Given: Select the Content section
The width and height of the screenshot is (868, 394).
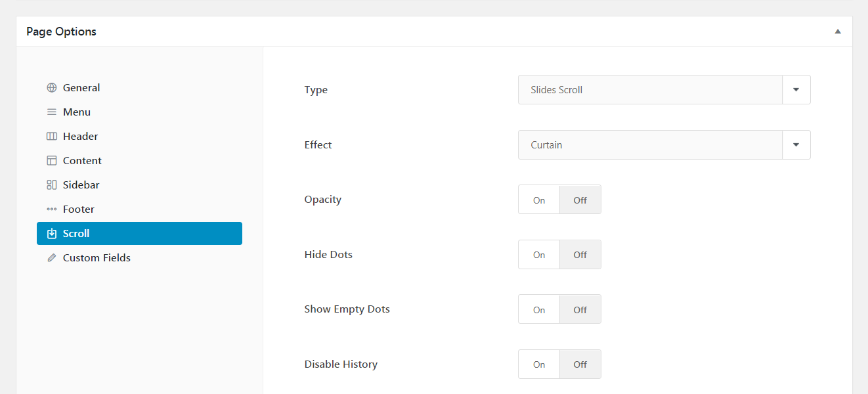Looking at the screenshot, I should [81, 160].
